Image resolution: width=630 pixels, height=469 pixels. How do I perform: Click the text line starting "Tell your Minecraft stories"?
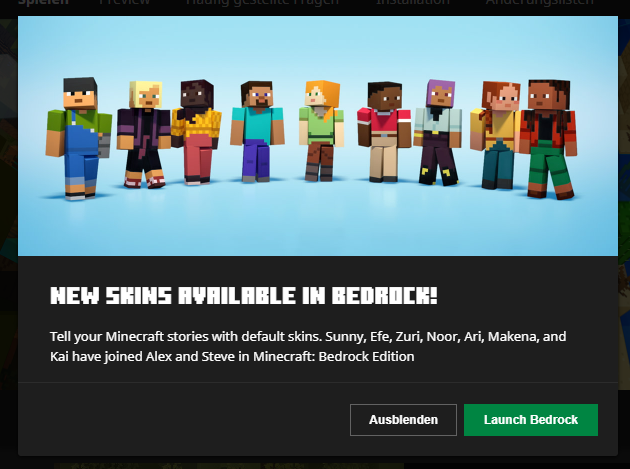(308, 336)
